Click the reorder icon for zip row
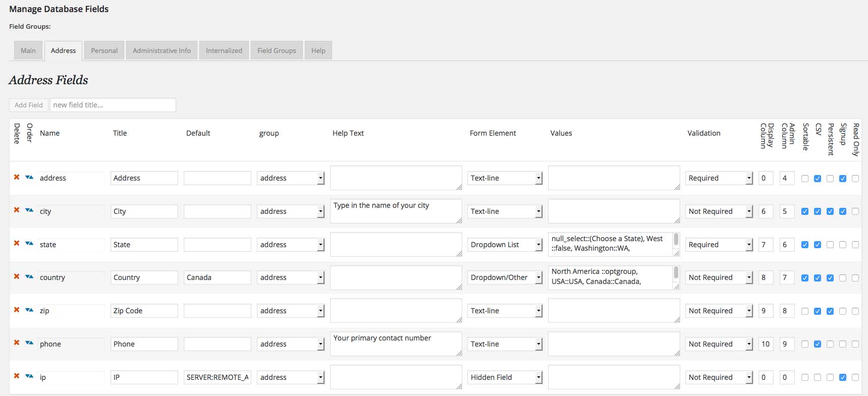Screen dimensions: 868x396 (x=29, y=310)
